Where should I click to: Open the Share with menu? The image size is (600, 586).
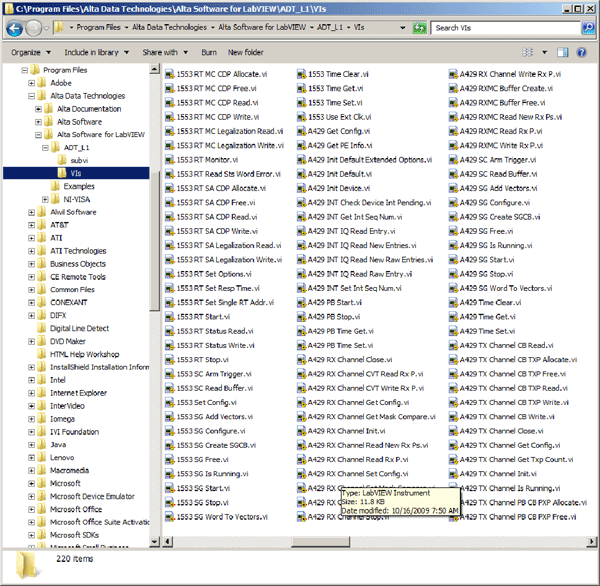pyautogui.click(x=163, y=52)
